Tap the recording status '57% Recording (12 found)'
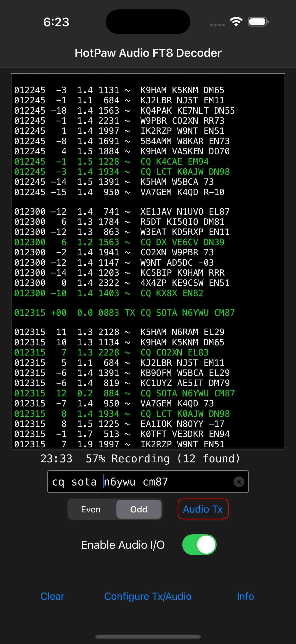This screenshot has height=644, width=296. (163, 459)
